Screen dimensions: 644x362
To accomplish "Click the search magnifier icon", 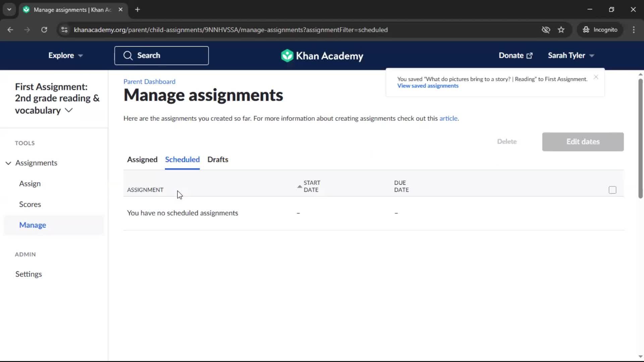I will (x=128, y=55).
